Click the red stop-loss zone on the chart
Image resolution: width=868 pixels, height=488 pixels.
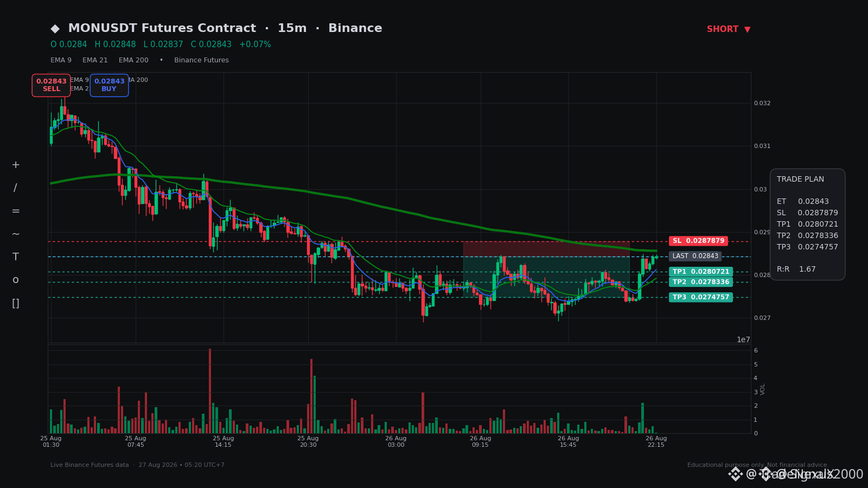pyautogui.click(x=546, y=249)
